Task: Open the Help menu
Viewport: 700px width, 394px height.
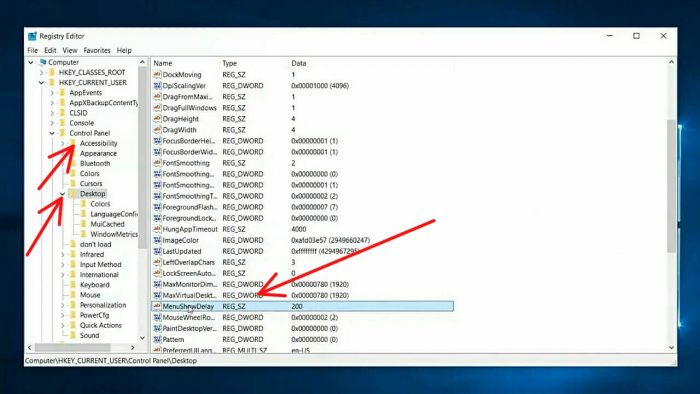Action: 124,50
